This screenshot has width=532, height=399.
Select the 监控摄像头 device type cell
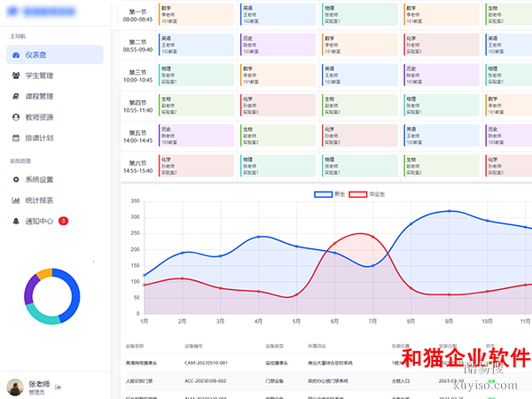pos(277,363)
